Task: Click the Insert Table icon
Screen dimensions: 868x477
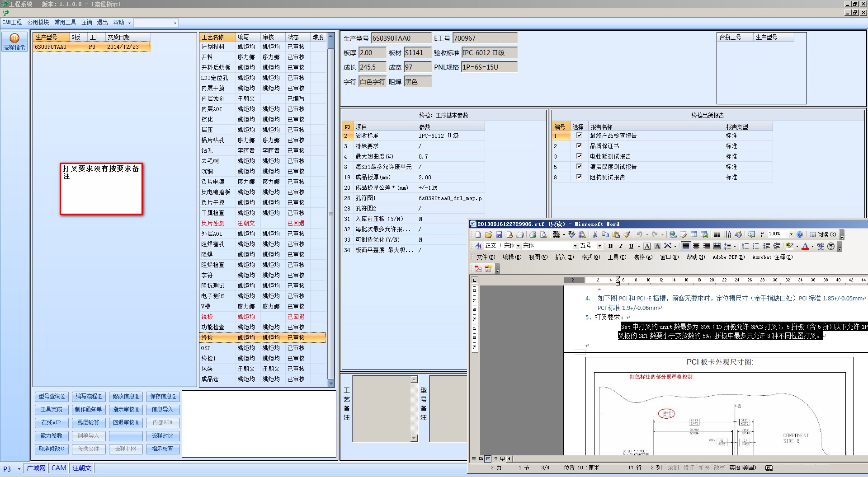Action: coord(693,234)
